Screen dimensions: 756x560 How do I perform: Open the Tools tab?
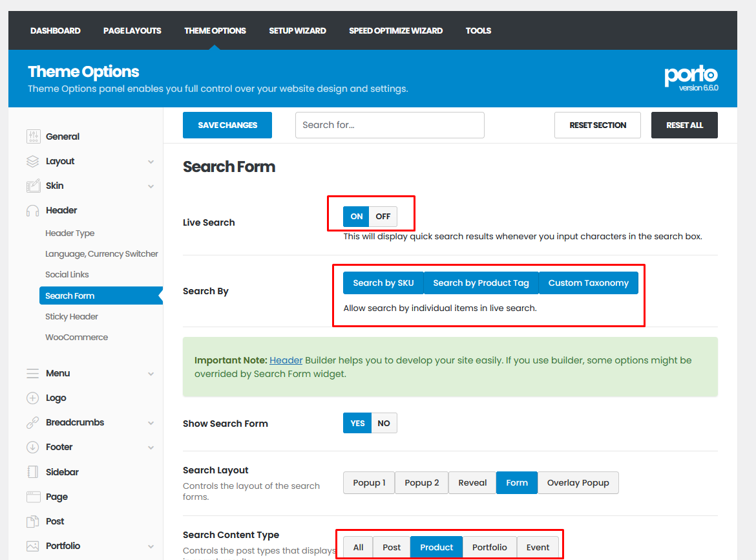click(478, 30)
